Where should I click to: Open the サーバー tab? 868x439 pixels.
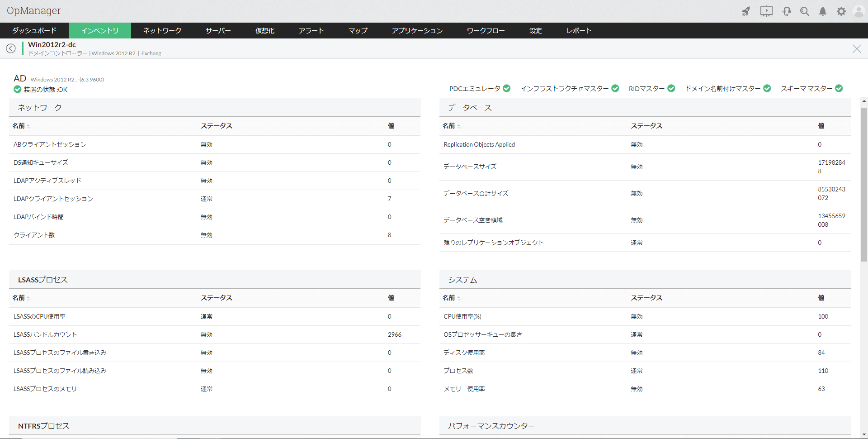pos(218,30)
